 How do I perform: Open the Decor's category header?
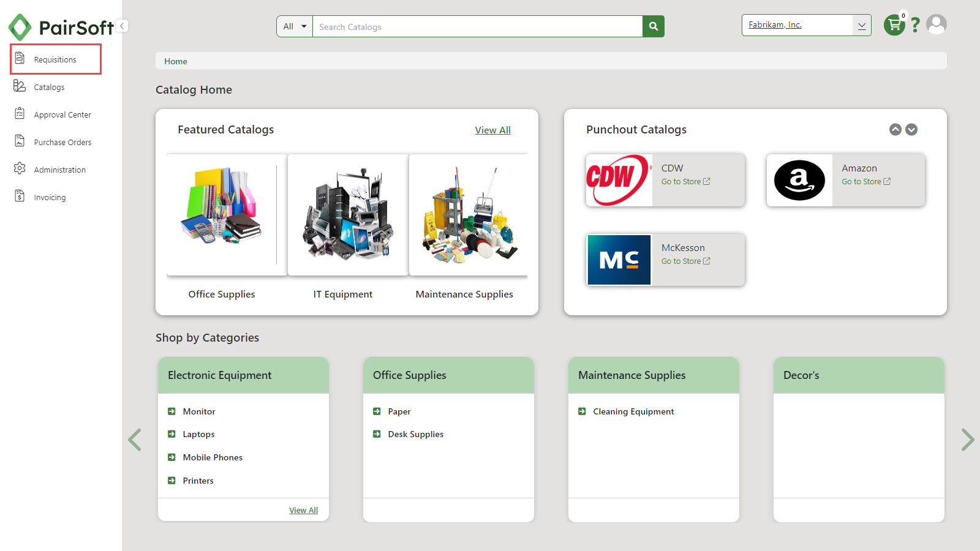859,375
